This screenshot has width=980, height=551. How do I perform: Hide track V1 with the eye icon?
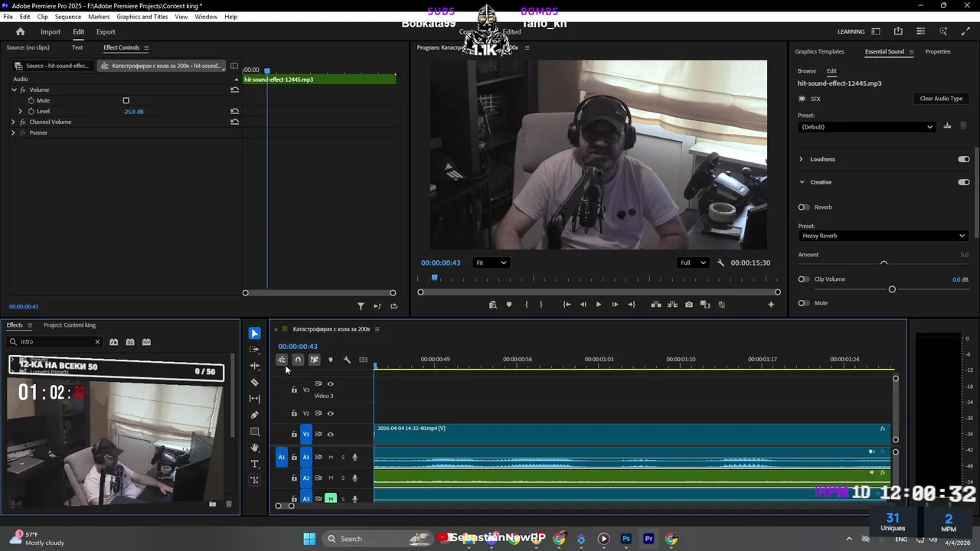coord(331,435)
